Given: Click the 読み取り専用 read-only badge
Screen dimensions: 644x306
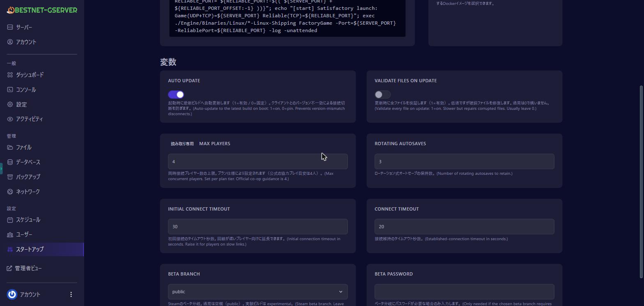Looking at the screenshot, I should point(182,144).
